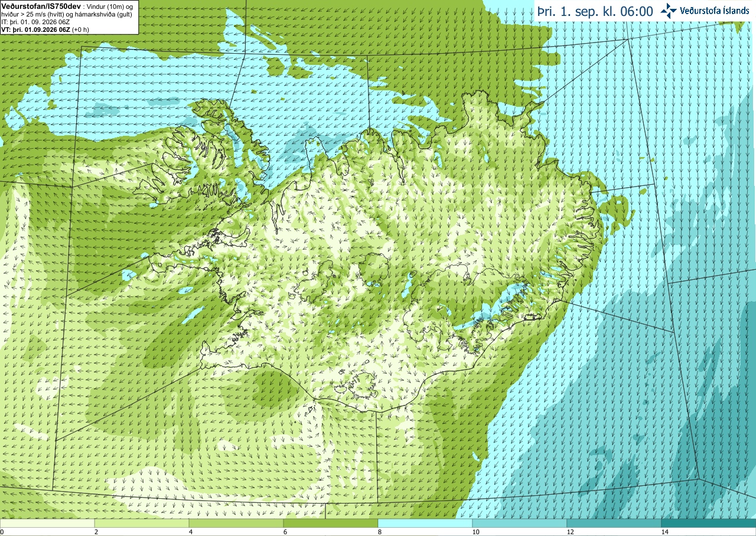This screenshot has height=536, width=756.
Task: Click the IT: þri. 01. 09. 2026 06Z line
Action: coord(37,22)
